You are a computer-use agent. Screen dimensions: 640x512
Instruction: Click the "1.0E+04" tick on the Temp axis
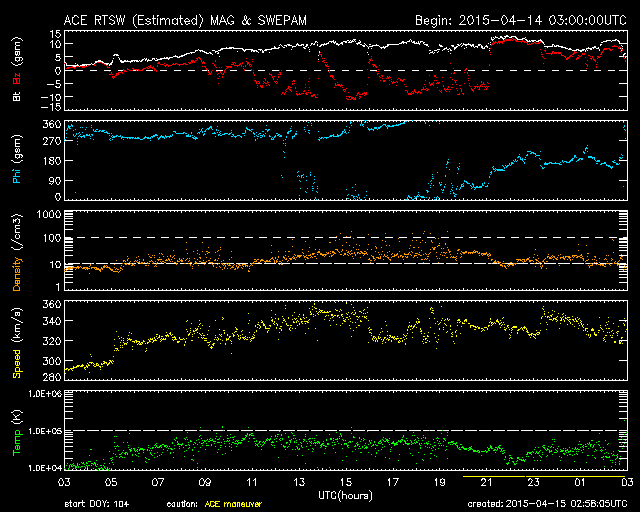pos(45,468)
